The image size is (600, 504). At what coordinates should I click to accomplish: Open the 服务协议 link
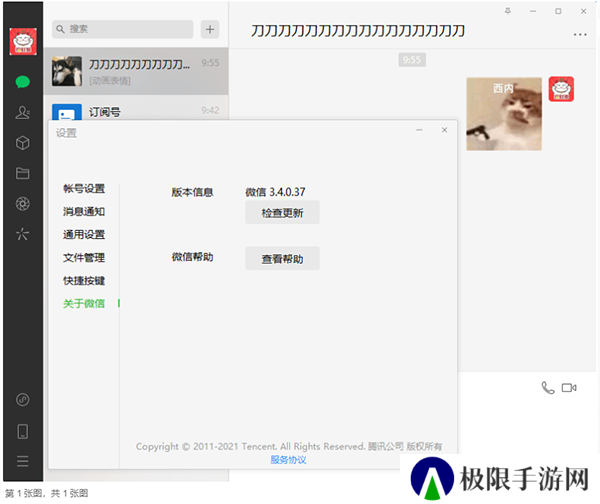288,460
